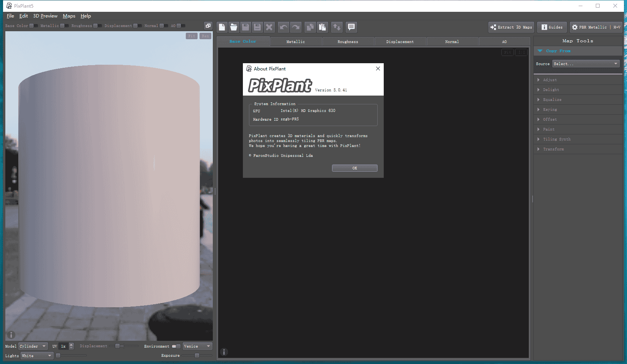Viewport: 627px width, 364px height.
Task: Open the Model Cylinder dropdown
Action: [33, 346]
